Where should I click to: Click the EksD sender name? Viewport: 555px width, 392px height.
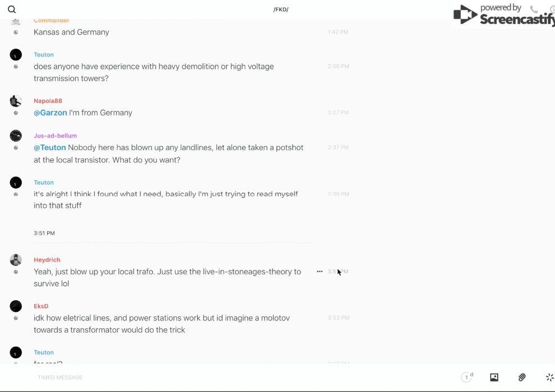[41, 306]
